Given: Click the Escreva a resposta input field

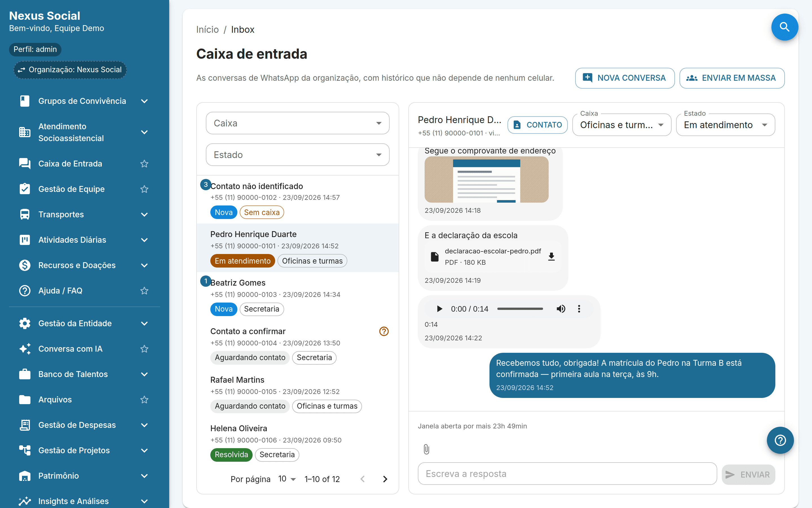Looking at the screenshot, I should click(x=567, y=473).
